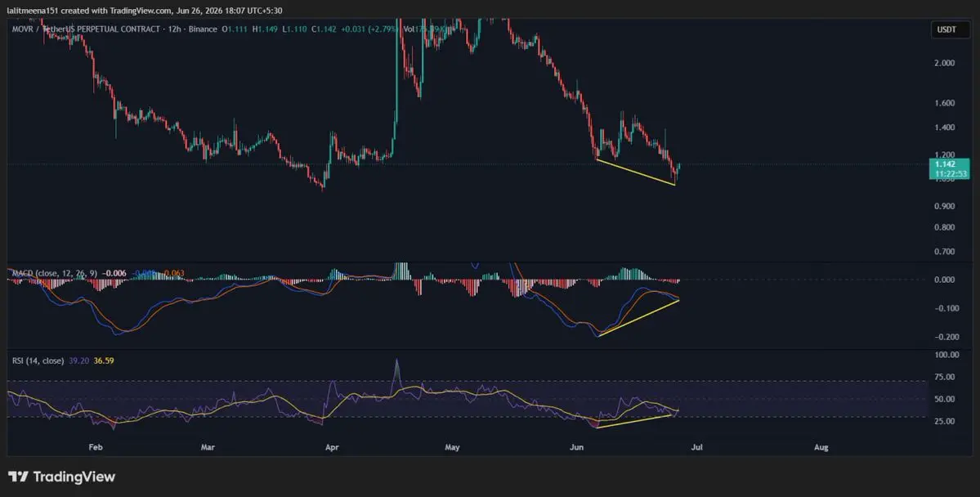Click the 1.200 price axis label

point(944,154)
